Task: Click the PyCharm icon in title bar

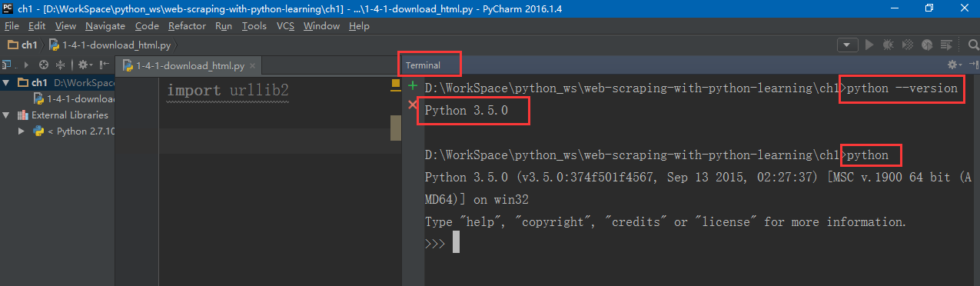Action: click(x=8, y=8)
